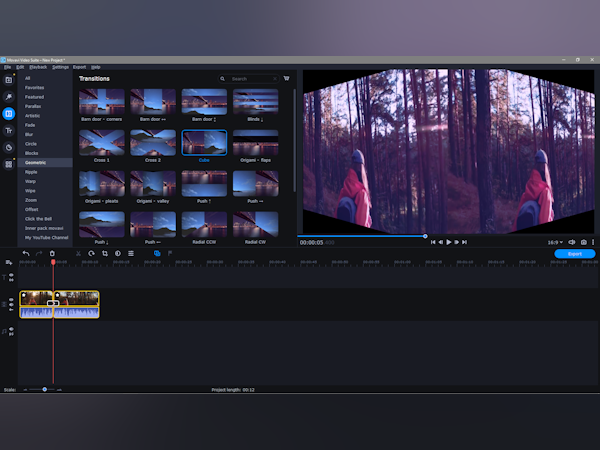Click the Rotate clip icon

click(x=91, y=253)
